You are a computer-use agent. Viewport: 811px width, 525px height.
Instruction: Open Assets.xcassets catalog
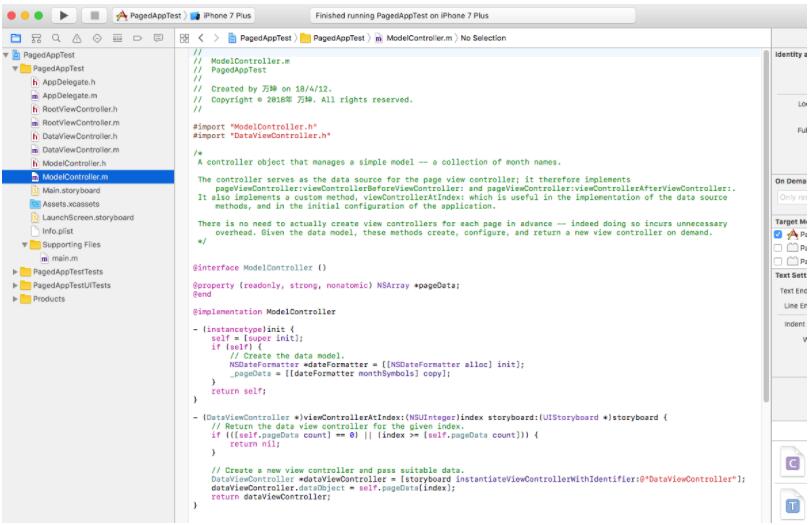point(88,204)
